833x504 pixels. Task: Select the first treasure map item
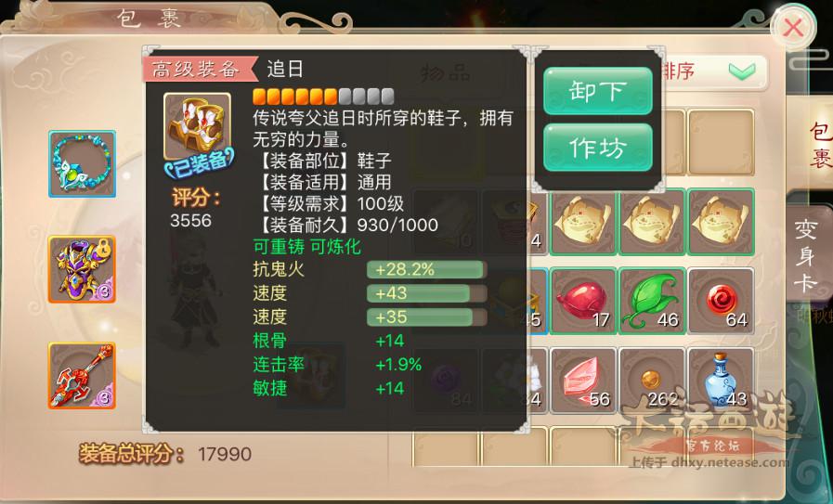coord(583,222)
